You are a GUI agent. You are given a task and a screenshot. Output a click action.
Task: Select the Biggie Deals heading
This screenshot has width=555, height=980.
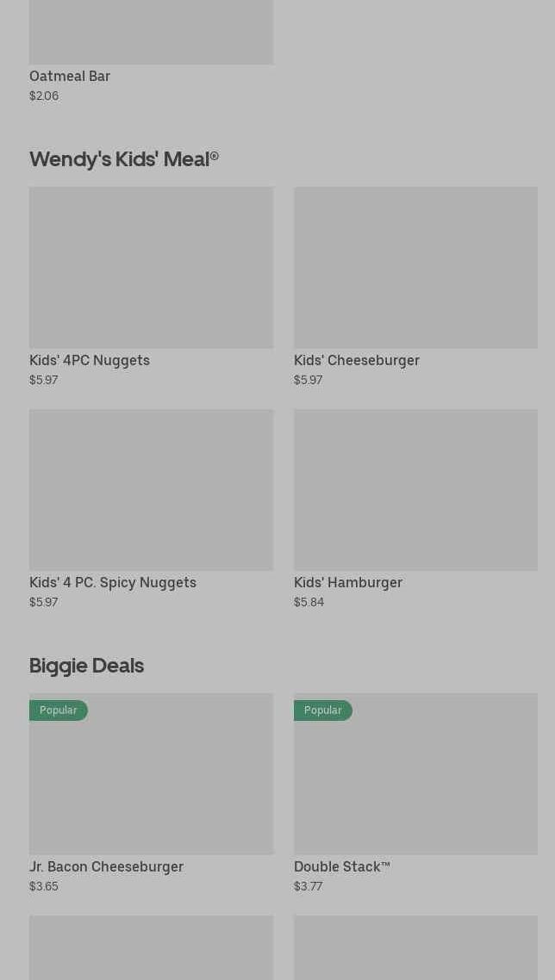pyautogui.click(x=86, y=666)
